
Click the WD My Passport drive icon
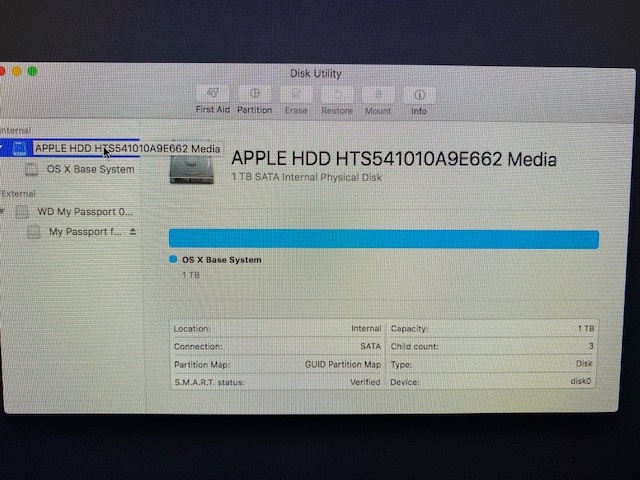pos(22,211)
